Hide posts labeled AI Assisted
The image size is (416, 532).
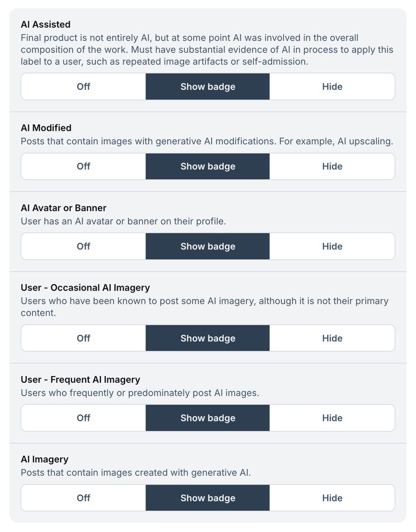332,86
